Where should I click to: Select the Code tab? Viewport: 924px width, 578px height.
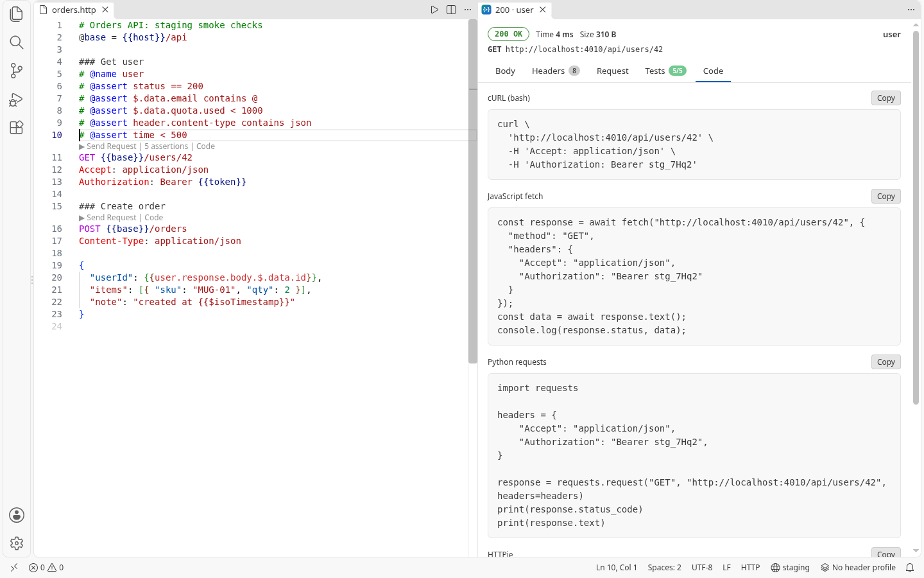(x=713, y=71)
